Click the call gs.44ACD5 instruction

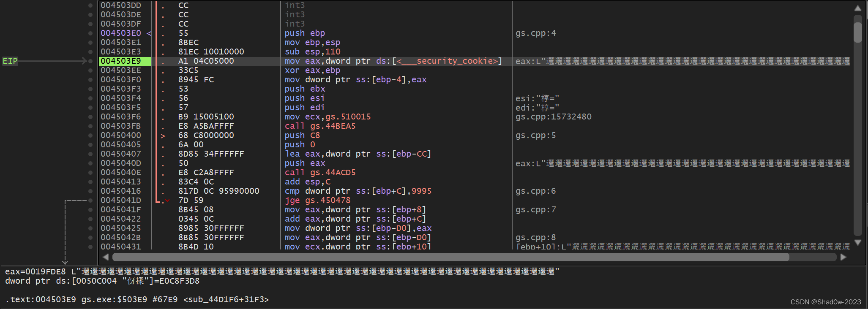tap(320, 173)
